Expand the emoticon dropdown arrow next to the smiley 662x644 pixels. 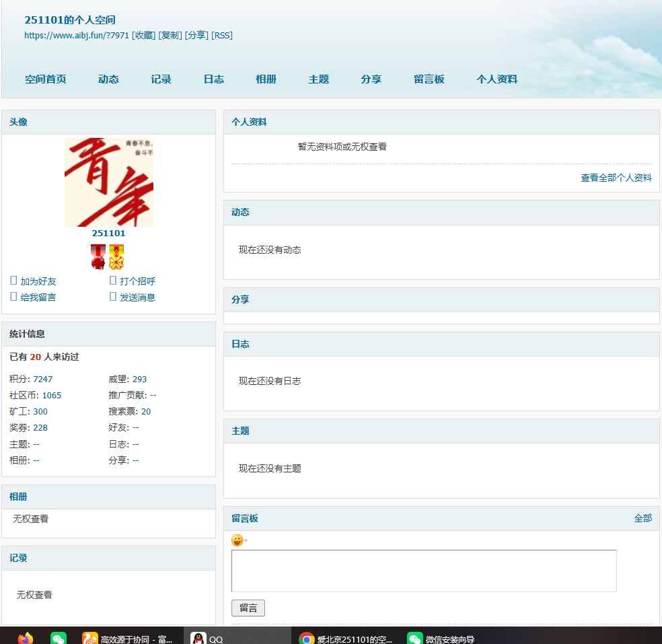(245, 540)
